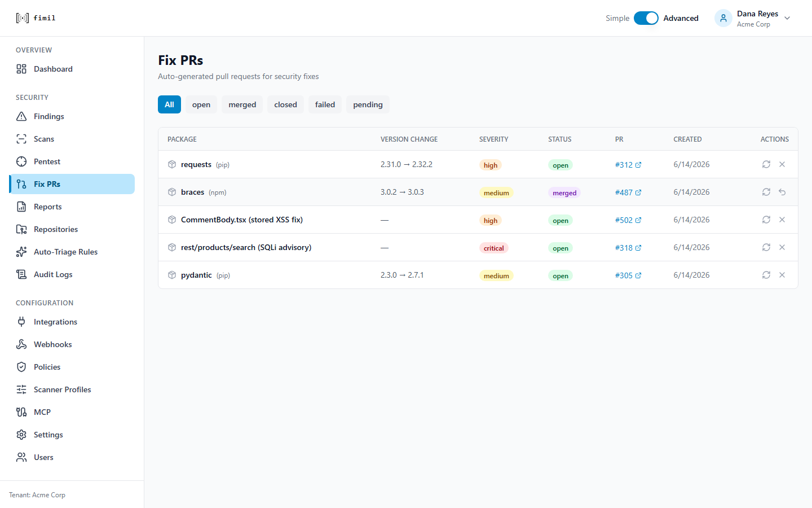This screenshot has height=508, width=812.
Task: Open pull request #318 link
Action: click(x=628, y=248)
